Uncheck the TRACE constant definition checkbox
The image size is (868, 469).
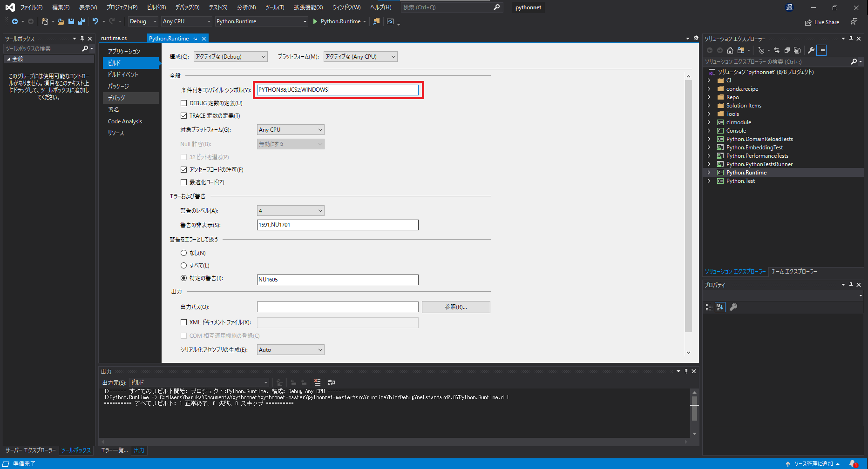pos(183,116)
